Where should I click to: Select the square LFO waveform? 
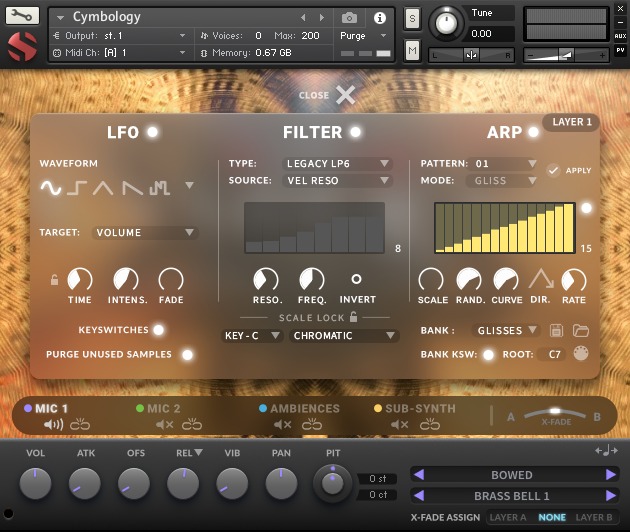[x=77, y=188]
